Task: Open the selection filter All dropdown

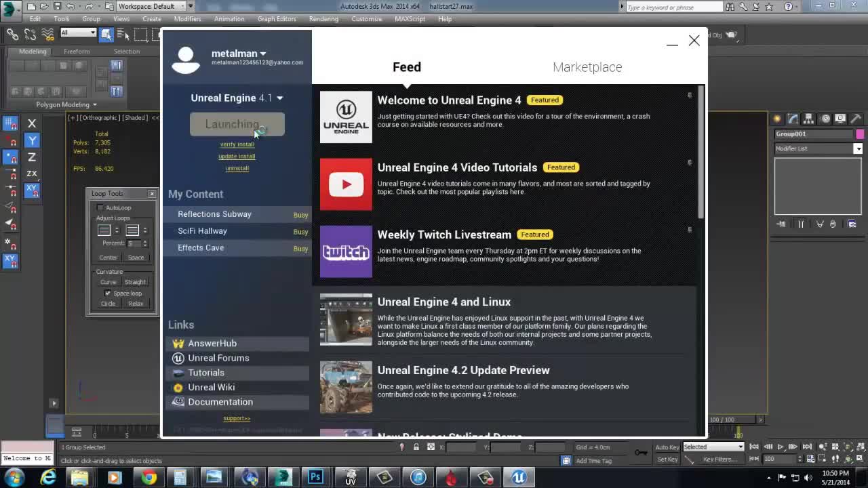Action: coord(78,33)
